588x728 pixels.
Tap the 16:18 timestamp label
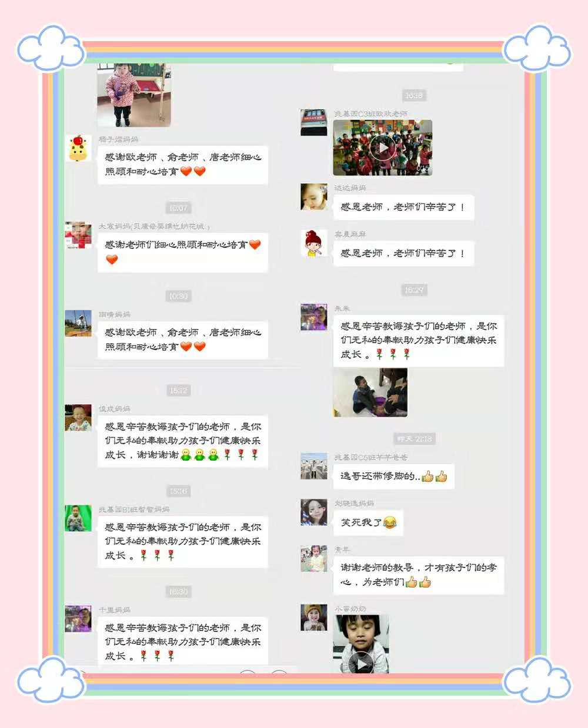coord(414,95)
